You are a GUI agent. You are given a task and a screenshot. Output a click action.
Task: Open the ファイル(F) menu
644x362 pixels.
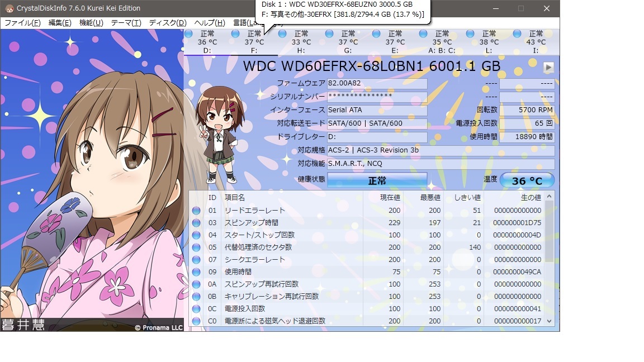22,23
